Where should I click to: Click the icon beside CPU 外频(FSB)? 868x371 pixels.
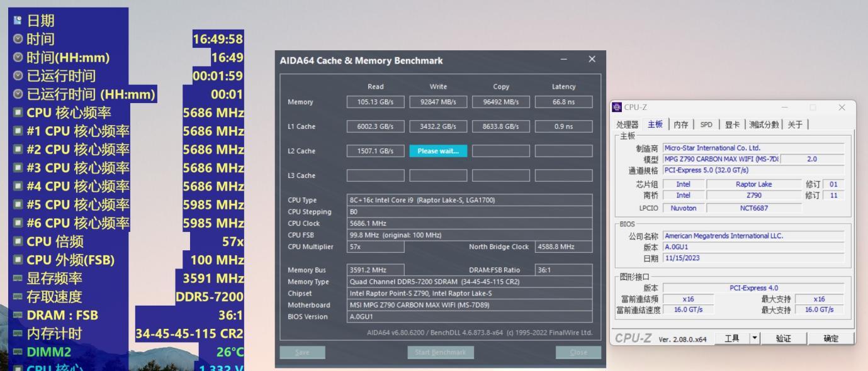point(18,260)
